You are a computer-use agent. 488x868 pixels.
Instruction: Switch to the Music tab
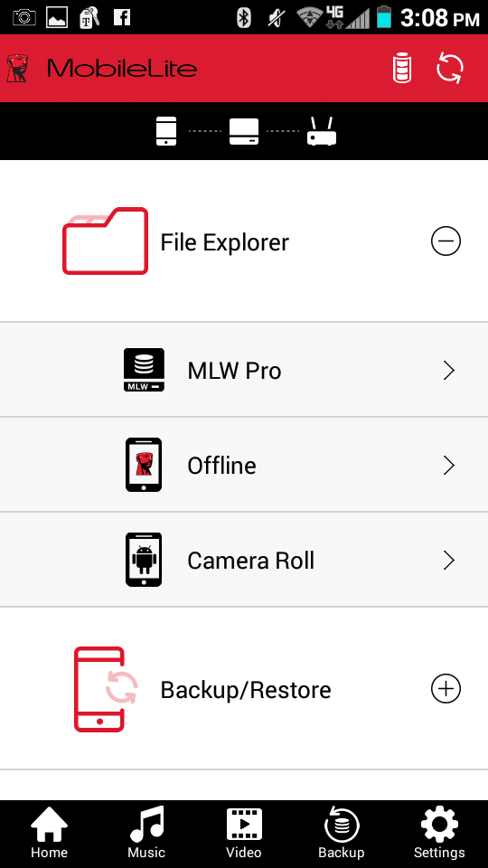146,834
